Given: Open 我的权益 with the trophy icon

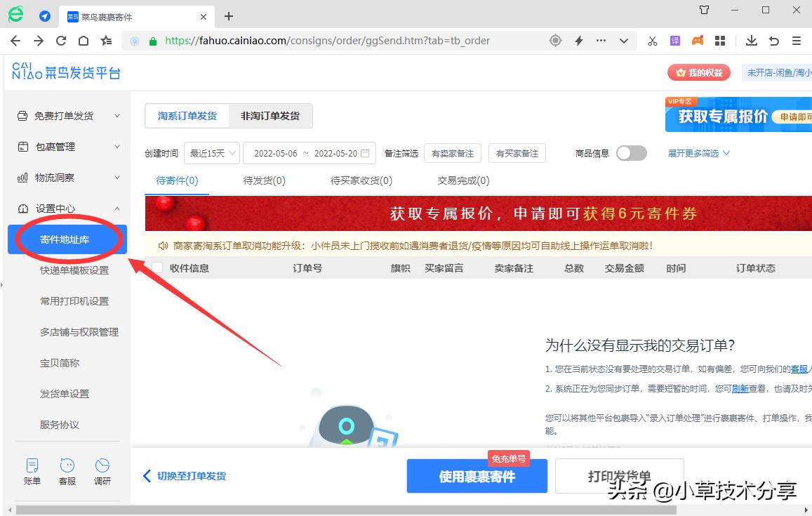Looking at the screenshot, I should pos(699,72).
